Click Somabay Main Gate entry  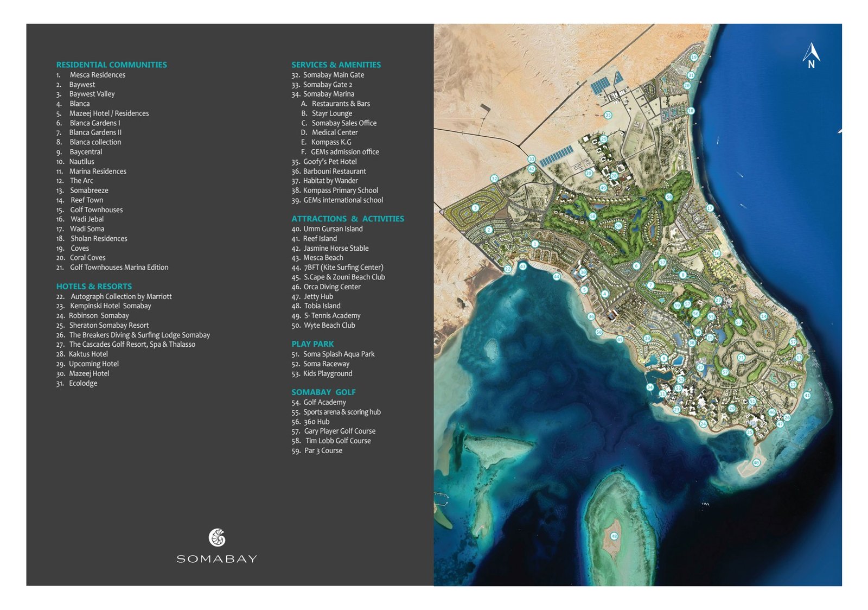point(328,75)
